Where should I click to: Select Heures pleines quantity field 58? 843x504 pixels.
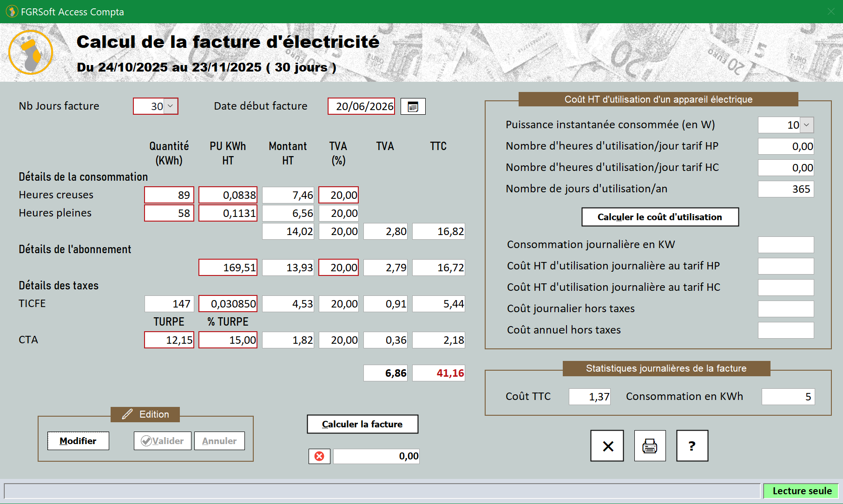(x=169, y=213)
